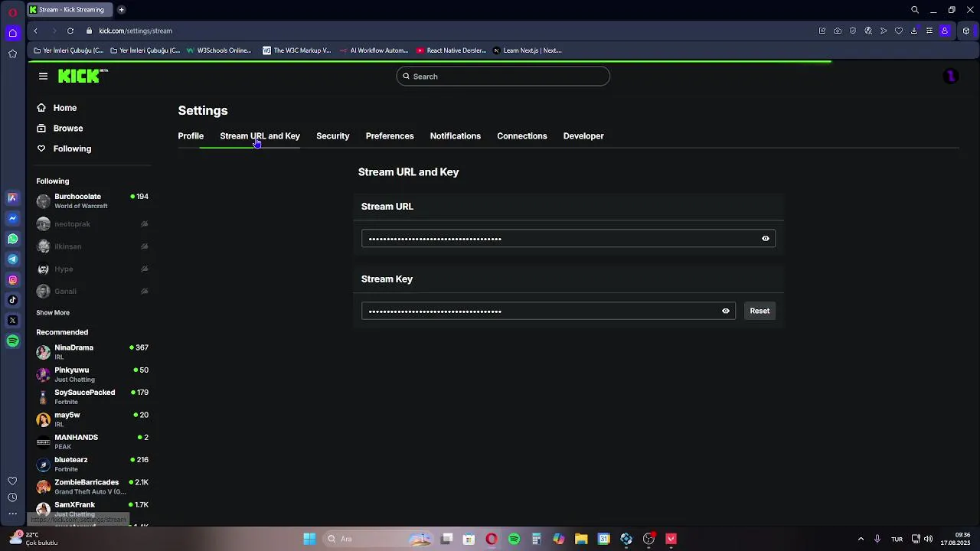The width and height of the screenshot is (980, 551).
Task: Open Pinkyuwu's recommended channel
Action: click(x=92, y=374)
